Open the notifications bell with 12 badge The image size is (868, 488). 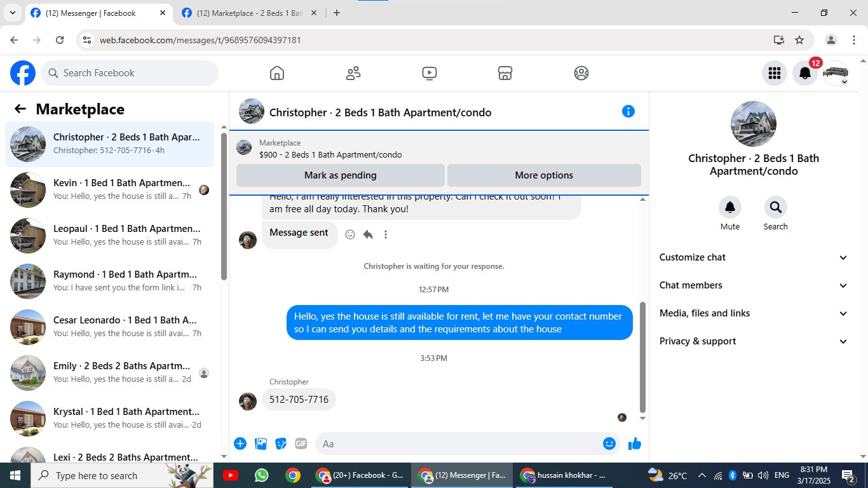tap(805, 73)
